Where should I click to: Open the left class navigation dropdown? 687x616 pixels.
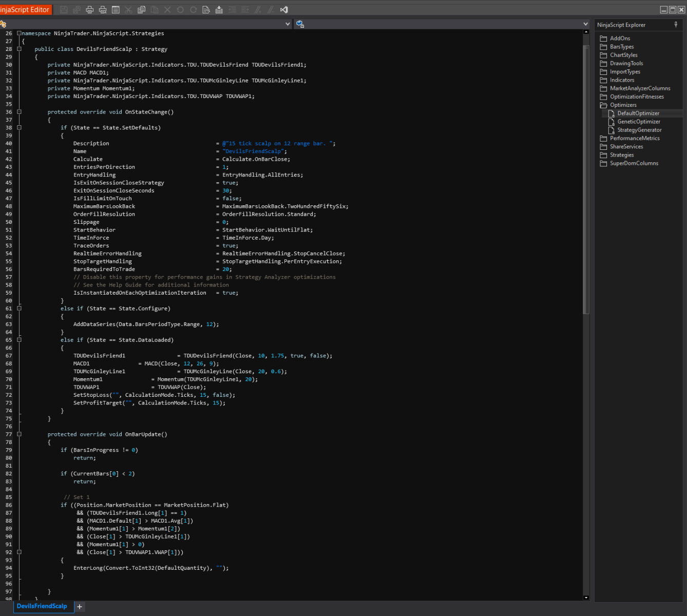pyautogui.click(x=288, y=24)
